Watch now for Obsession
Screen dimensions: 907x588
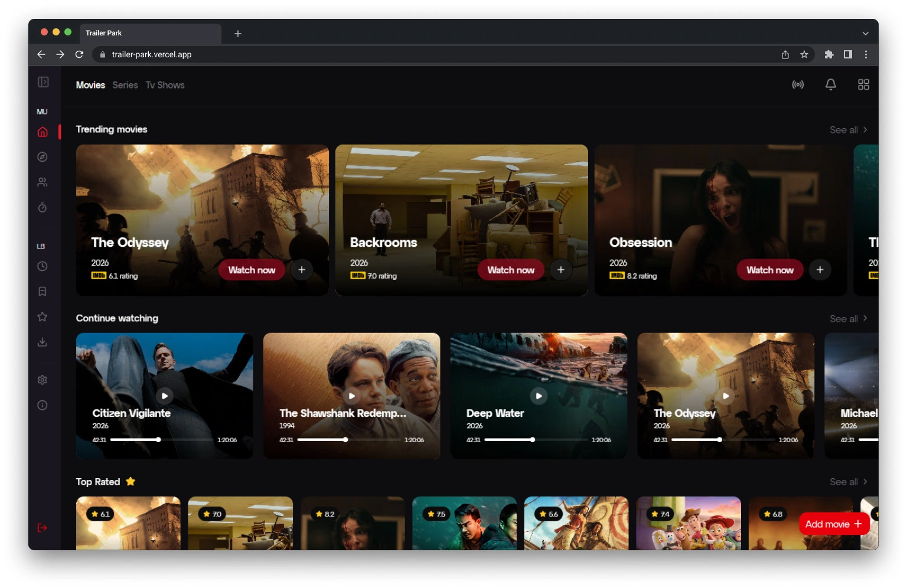point(770,270)
